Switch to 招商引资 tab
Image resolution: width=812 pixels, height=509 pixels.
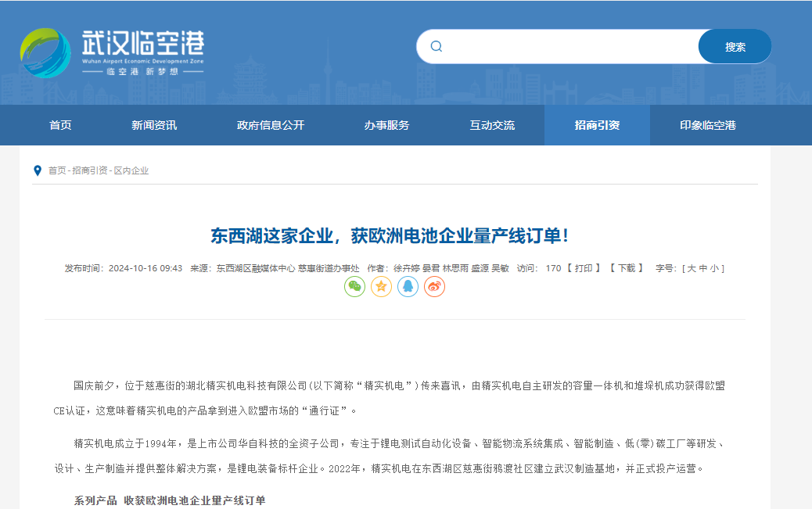click(x=597, y=125)
